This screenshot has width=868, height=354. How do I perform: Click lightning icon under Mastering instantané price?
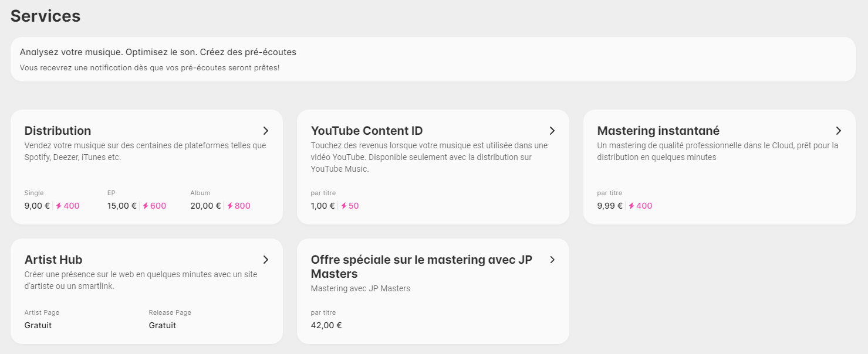coord(631,206)
